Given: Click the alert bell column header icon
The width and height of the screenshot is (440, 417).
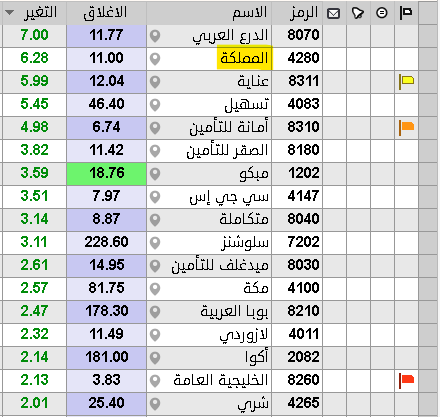Looking at the screenshot, I should click(x=357, y=13).
